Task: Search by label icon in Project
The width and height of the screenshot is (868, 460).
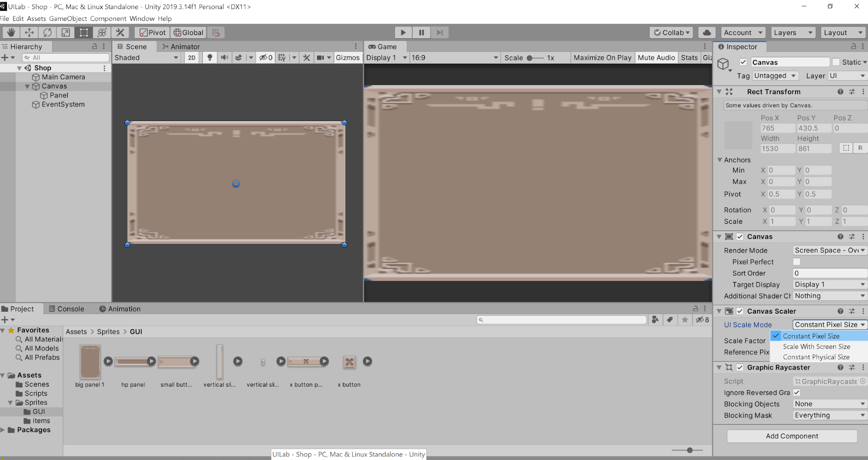Action: point(670,320)
